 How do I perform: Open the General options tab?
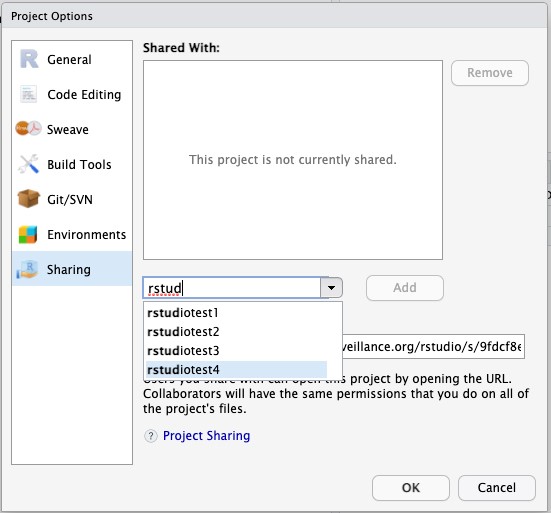pos(72,59)
